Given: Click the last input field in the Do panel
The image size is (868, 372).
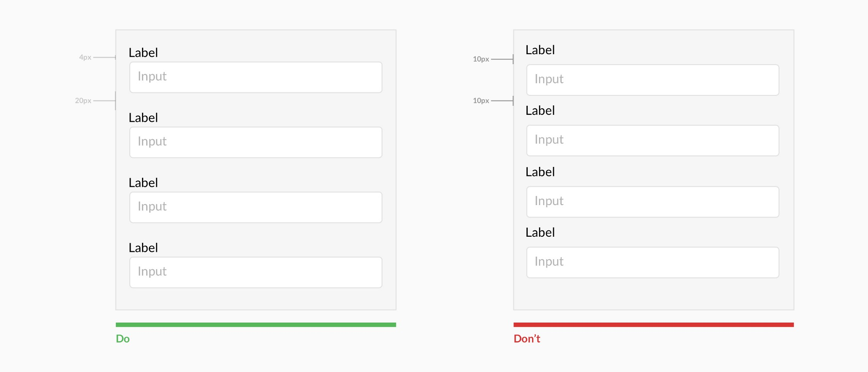Looking at the screenshot, I should point(256,272).
